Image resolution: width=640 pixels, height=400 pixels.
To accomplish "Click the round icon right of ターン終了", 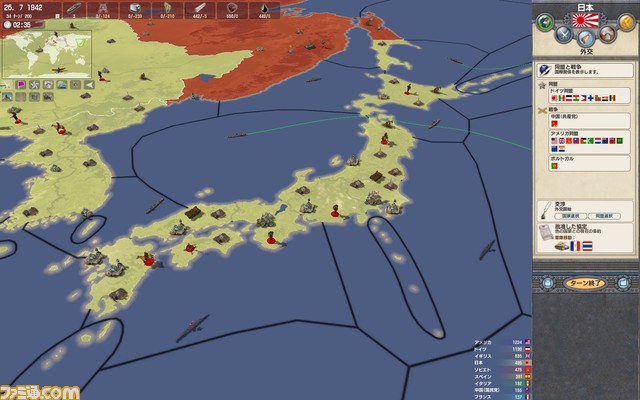I will [623, 283].
